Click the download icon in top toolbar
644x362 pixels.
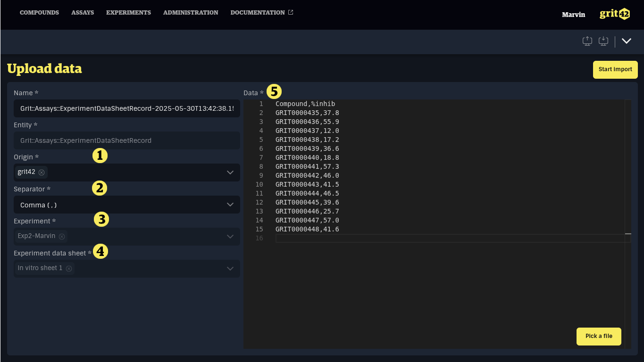(603, 41)
